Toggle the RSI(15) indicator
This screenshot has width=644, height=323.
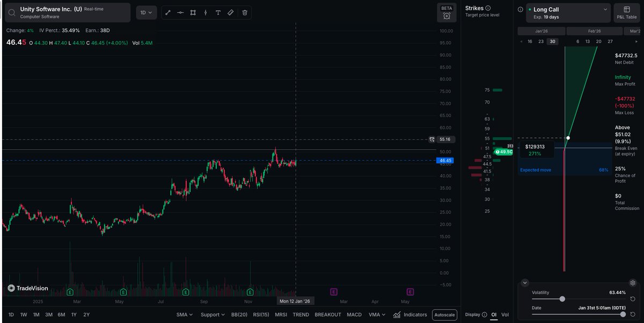coord(261,315)
